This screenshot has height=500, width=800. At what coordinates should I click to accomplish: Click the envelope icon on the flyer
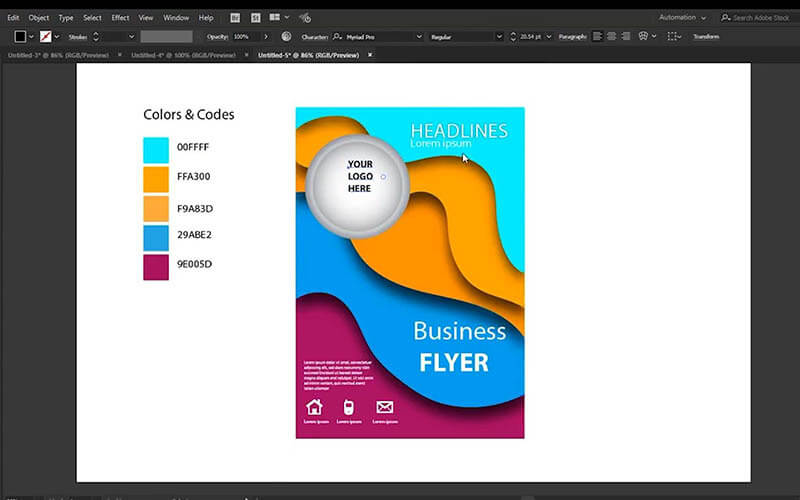pos(384,407)
